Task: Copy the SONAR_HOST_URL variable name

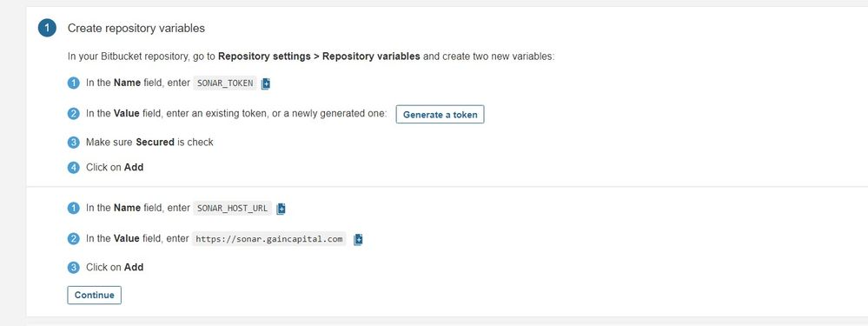Action: point(281,209)
